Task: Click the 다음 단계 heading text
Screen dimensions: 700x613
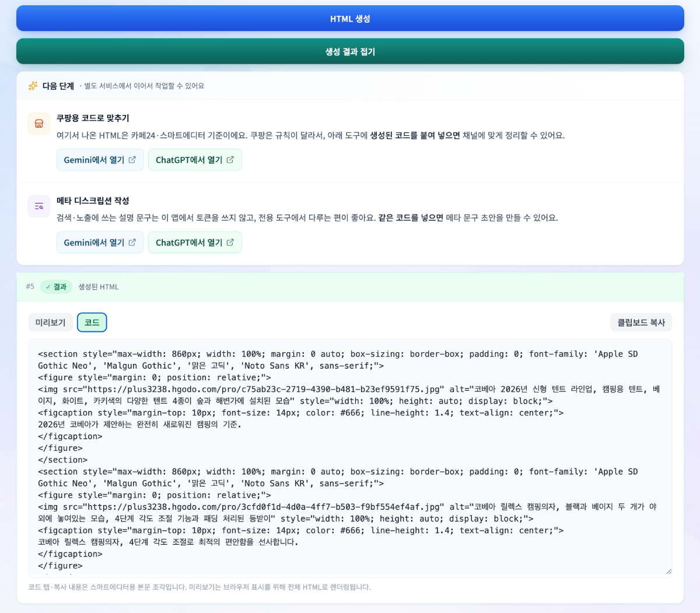Action: tap(58, 86)
